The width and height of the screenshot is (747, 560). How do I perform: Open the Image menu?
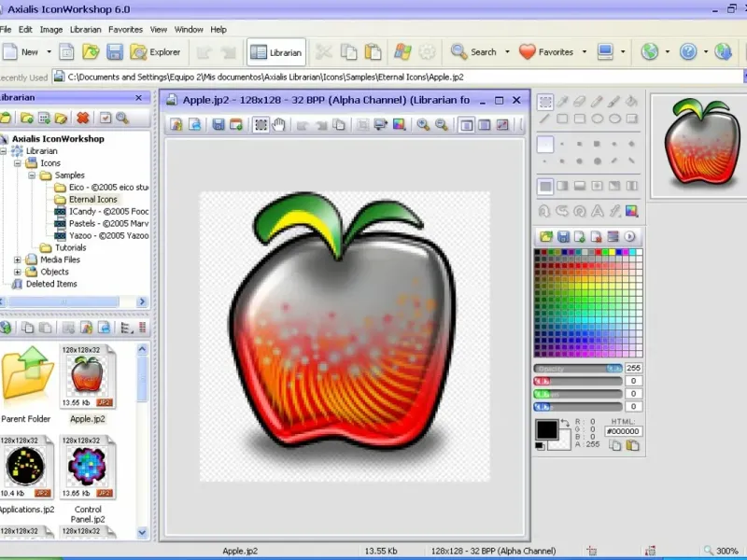click(51, 30)
